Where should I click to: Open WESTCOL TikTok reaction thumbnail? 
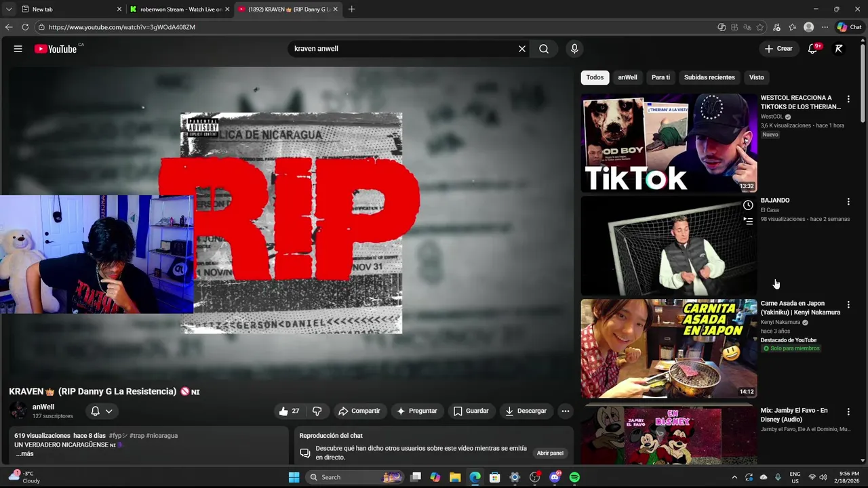point(669,143)
